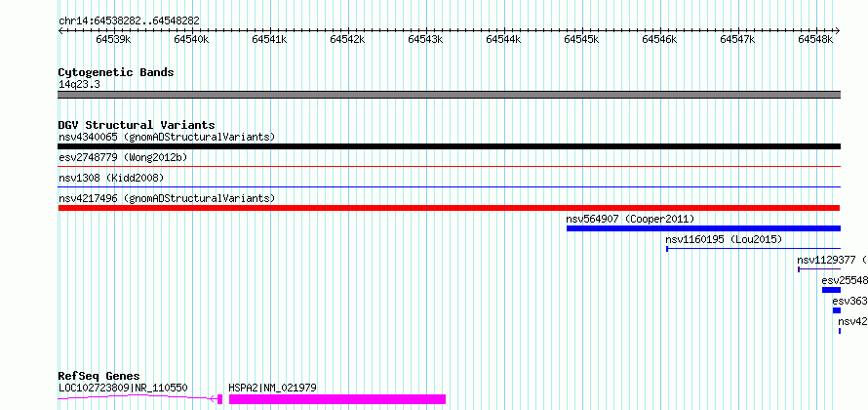Image resolution: width=868 pixels, height=410 pixels.
Task: Click the nsv564907 (Cooper2011) label
Action: click(630, 219)
